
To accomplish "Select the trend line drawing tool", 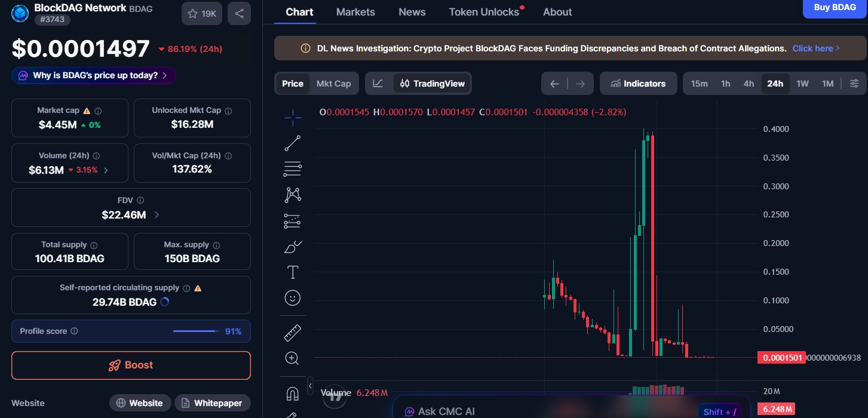I will point(293,143).
